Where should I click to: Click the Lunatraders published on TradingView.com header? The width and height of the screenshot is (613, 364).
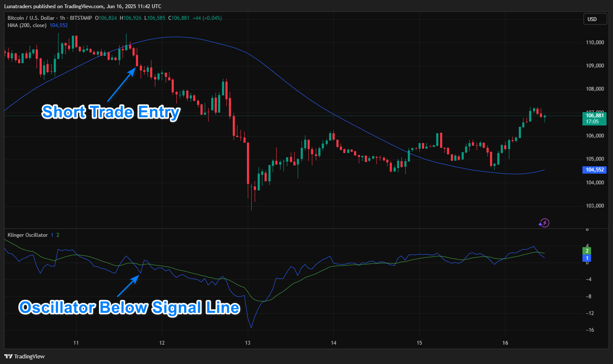[x=83, y=6]
